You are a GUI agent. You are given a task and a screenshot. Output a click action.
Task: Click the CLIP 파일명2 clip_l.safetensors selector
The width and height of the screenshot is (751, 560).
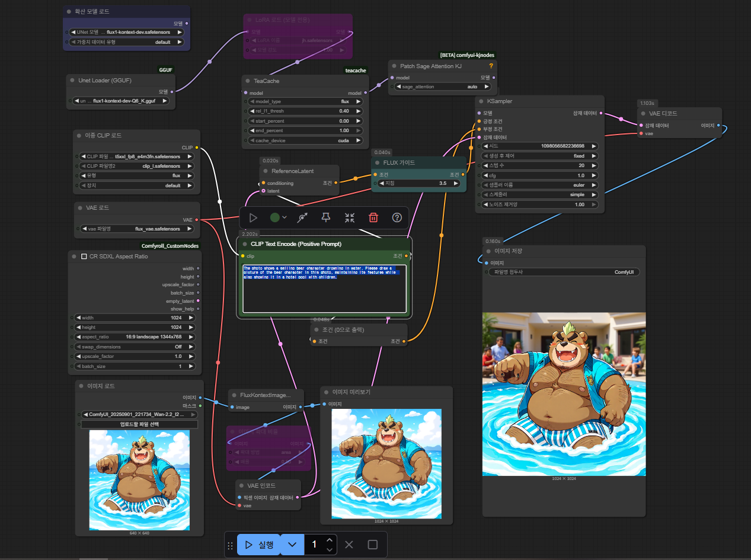(x=138, y=166)
